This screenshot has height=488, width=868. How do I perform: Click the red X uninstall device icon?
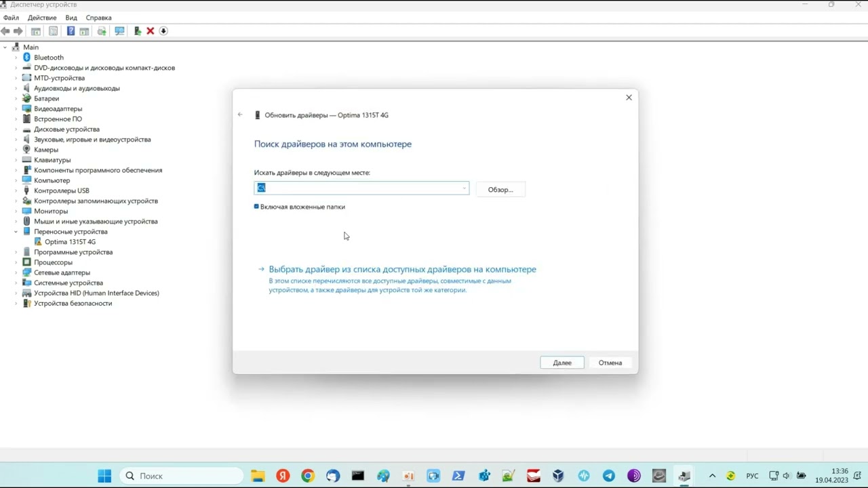coord(151,31)
